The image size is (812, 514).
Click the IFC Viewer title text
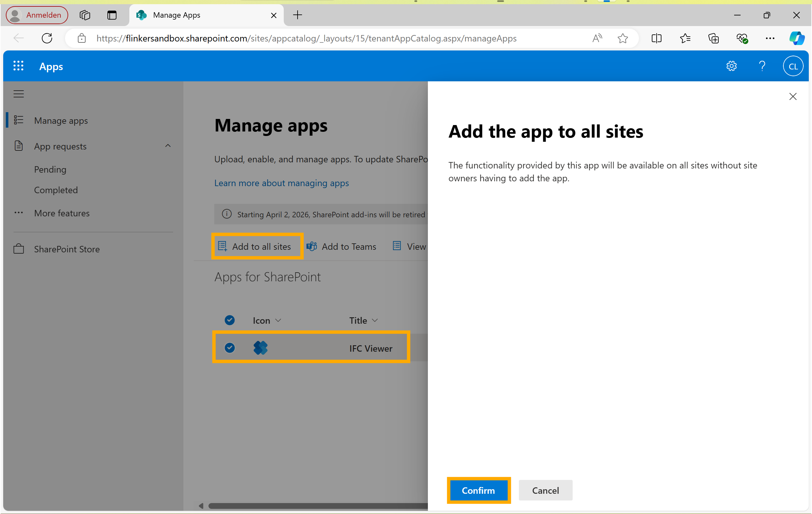point(371,348)
